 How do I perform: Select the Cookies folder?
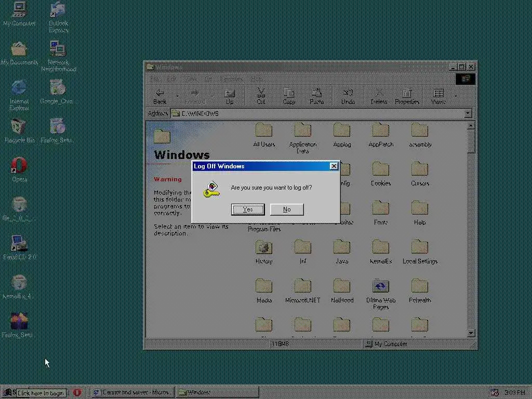381,174
